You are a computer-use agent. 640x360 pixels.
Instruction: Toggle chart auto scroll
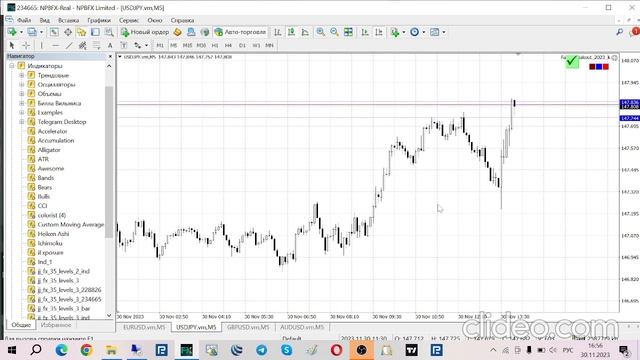365,32
